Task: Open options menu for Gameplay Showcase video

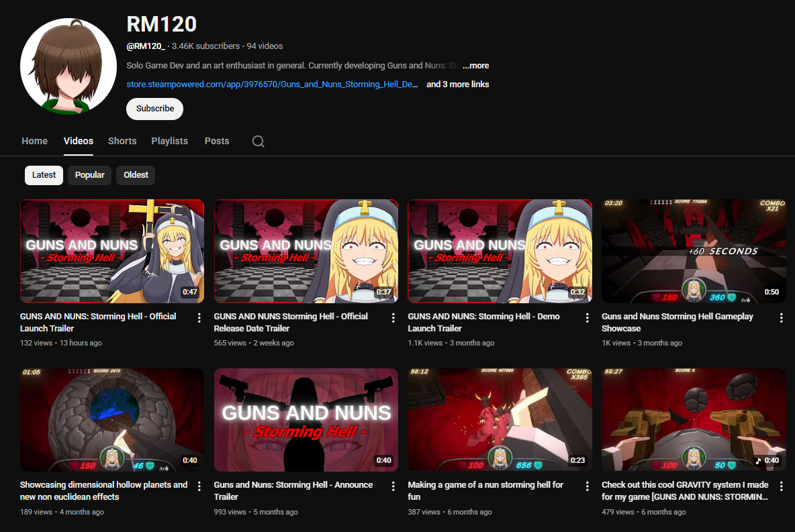Action: pyautogui.click(x=781, y=318)
